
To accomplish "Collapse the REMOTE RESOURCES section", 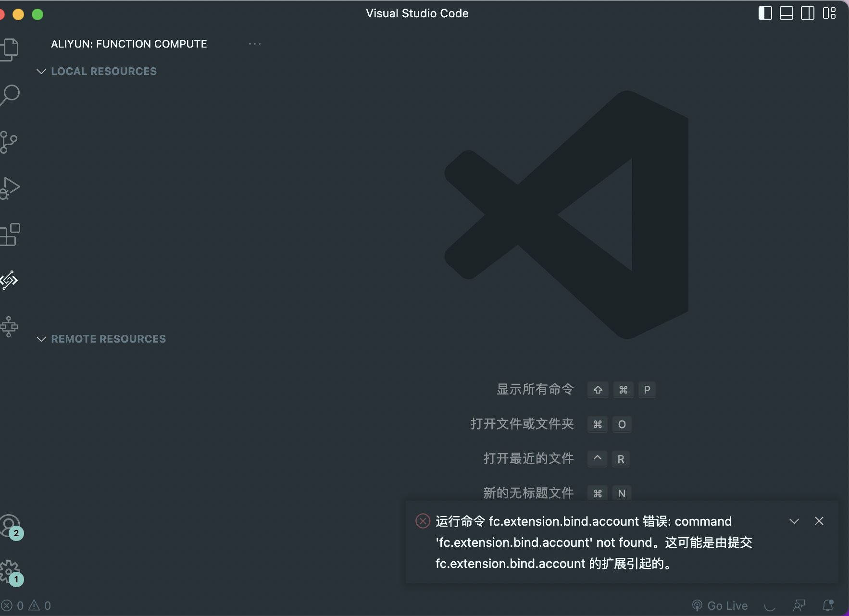I will coord(41,339).
